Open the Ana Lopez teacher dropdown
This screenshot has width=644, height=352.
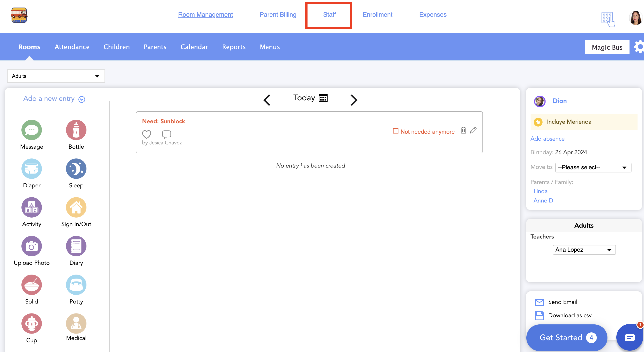tap(584, 250)
